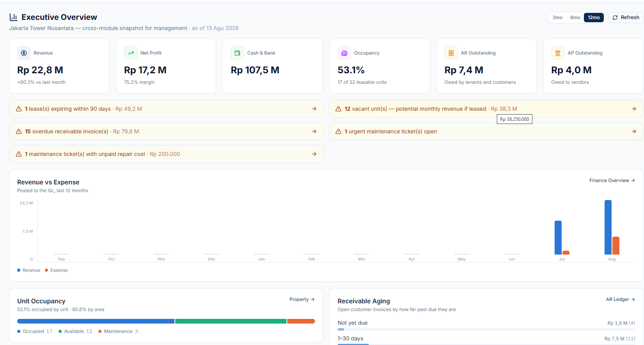Click the Not yet due aging row

486,325
